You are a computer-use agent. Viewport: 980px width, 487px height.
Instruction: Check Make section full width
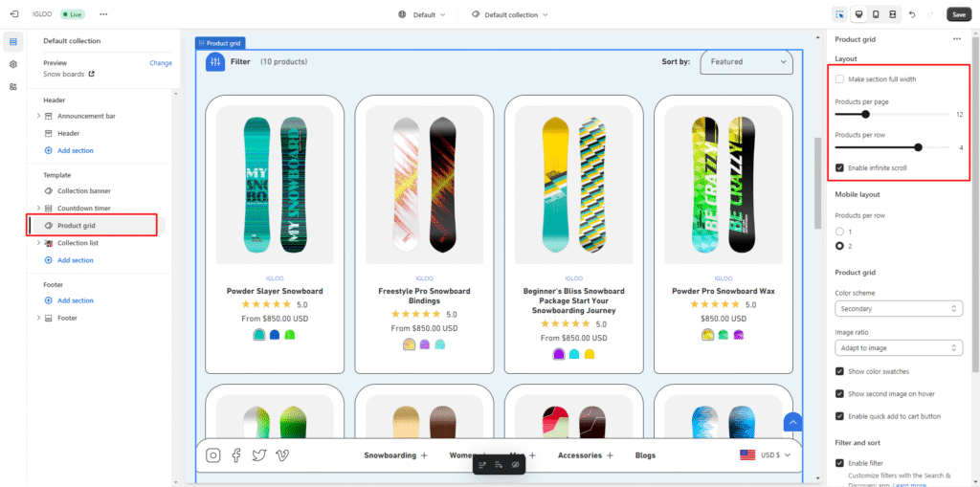click(x=840, y=79)
